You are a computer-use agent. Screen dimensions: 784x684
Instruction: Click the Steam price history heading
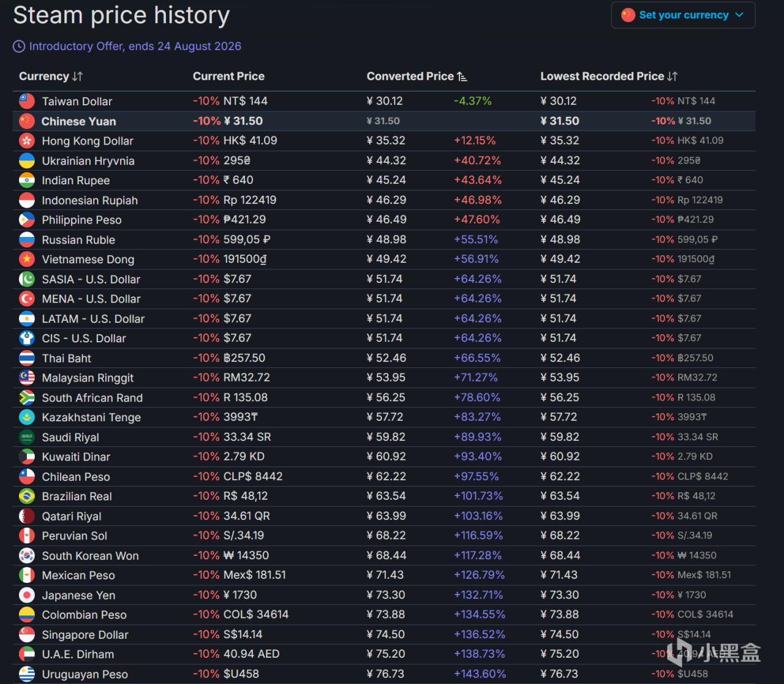(121, 15)
